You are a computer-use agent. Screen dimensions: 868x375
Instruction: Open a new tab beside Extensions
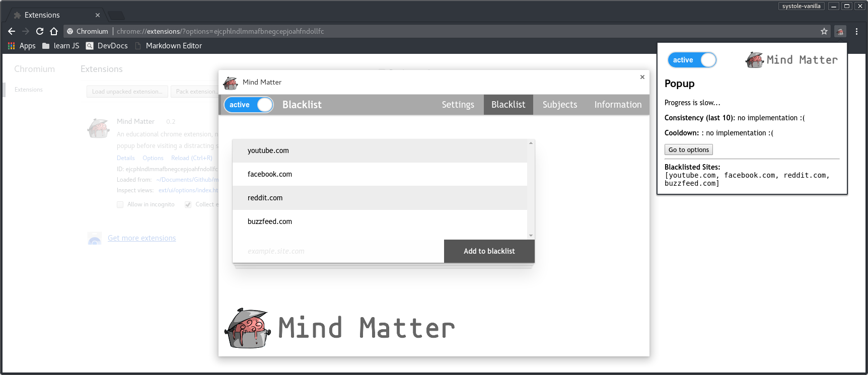[x=116, y=15]
